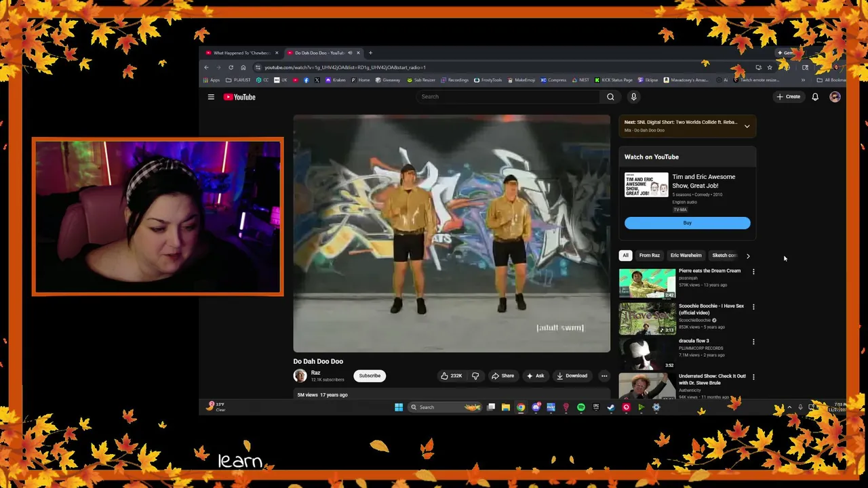Filter suggestions by 'From Raz'
The image size is (868, 488).
[x=649, y=256]
